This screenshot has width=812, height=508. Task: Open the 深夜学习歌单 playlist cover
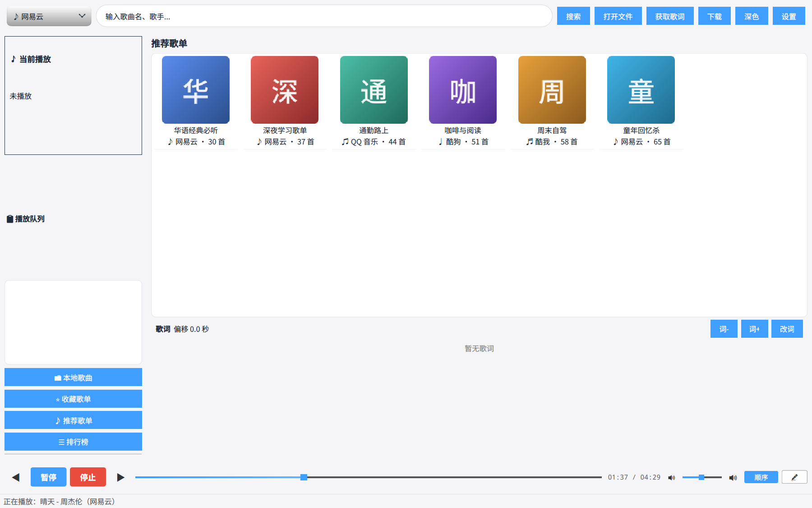tap(285, 90)
